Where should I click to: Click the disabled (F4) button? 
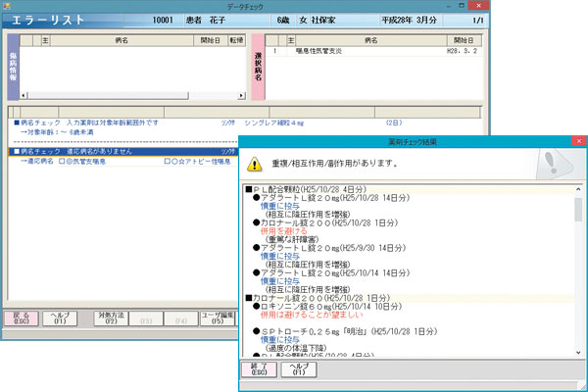[181, 318]
